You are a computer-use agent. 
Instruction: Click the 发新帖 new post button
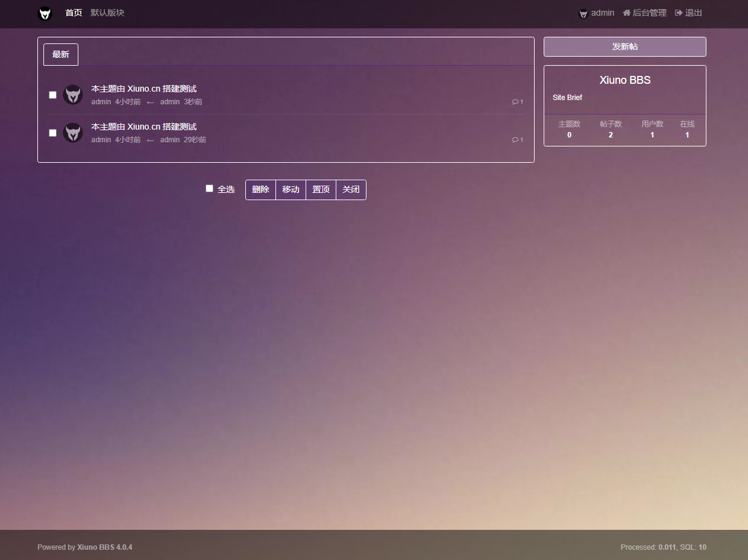tap(625, 46)
